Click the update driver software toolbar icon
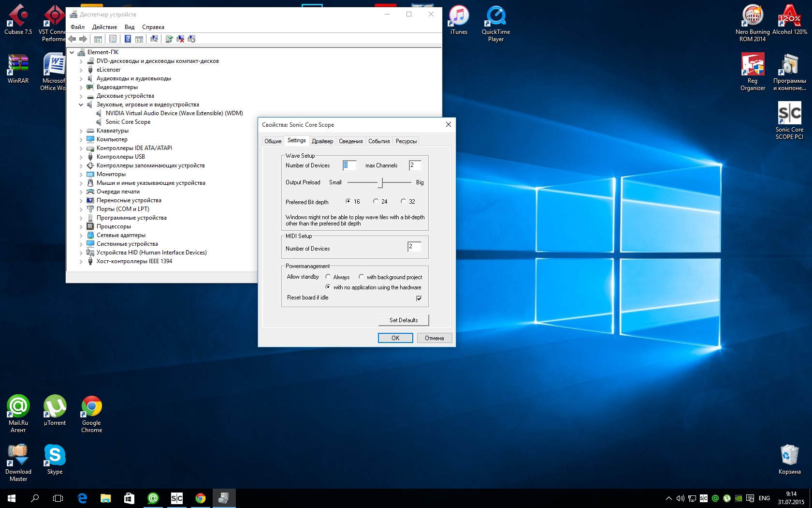The image size is (812, 508). pos(169,39)
